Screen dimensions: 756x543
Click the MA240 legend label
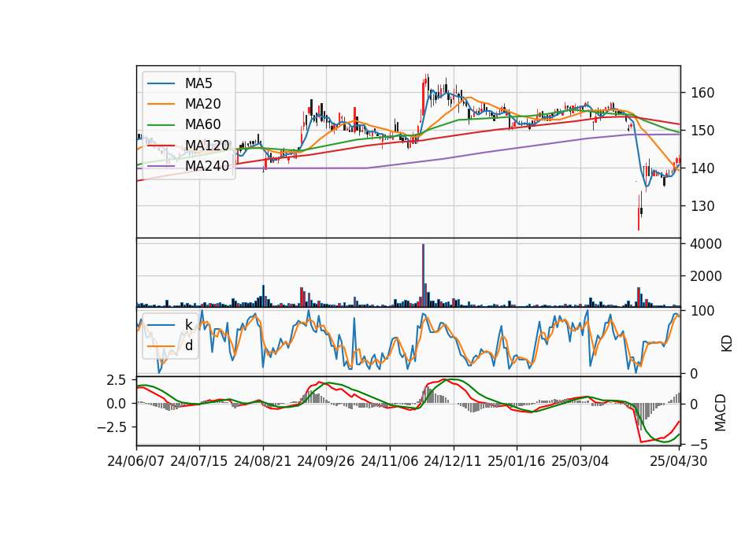(207, 166)
